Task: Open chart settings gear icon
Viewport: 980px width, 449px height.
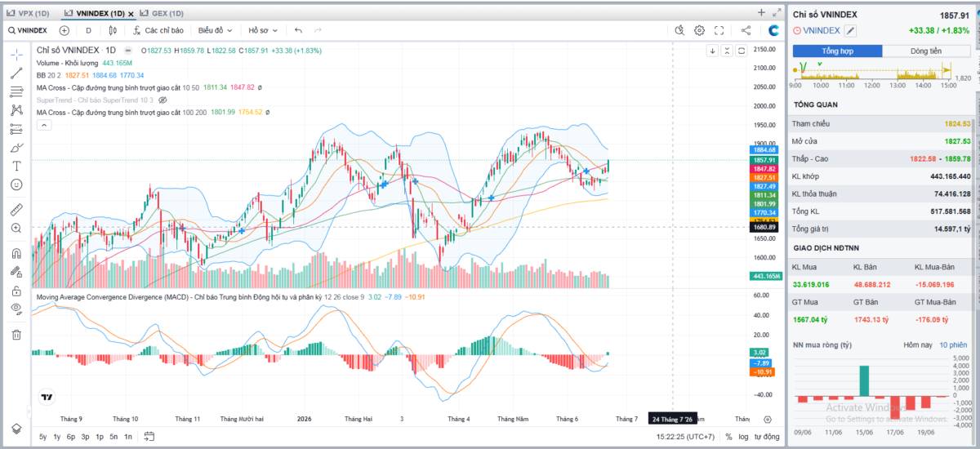Action: (700, 30)
